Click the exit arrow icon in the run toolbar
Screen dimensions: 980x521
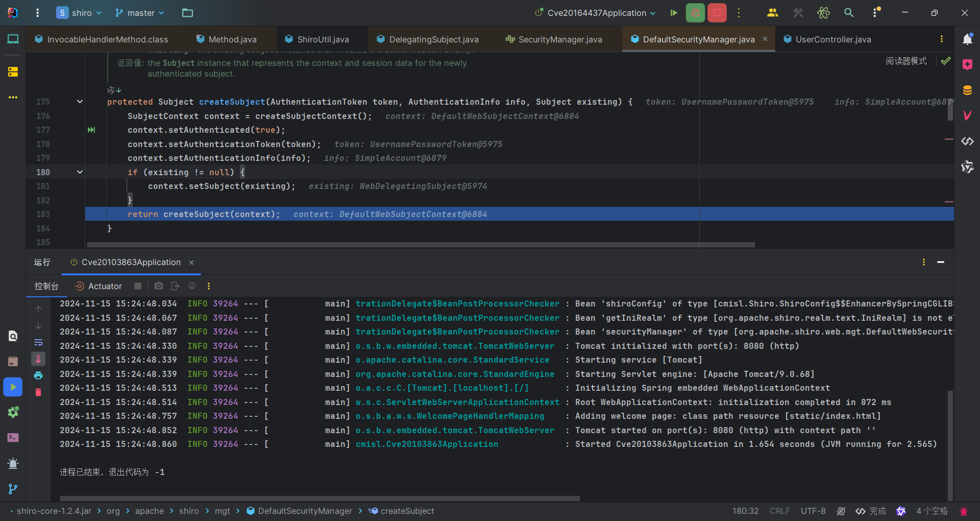tap(175, 286)
